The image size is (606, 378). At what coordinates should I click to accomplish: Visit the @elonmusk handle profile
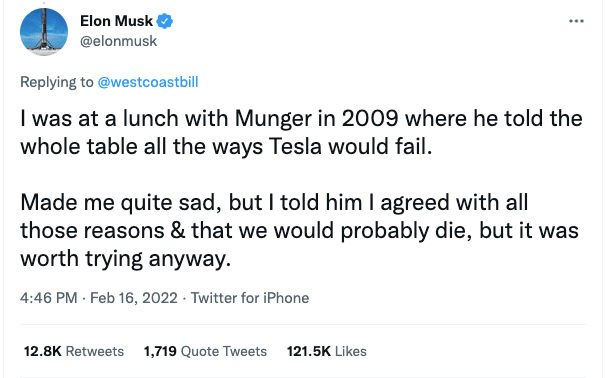pos(119,41)
